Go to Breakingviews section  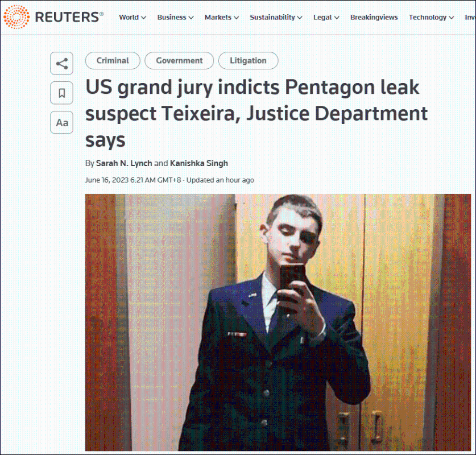(x=374, y=17)
